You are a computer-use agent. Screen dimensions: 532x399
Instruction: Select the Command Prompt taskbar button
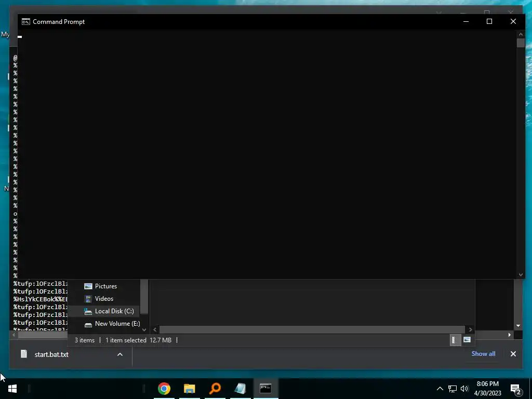pos(265,389)
